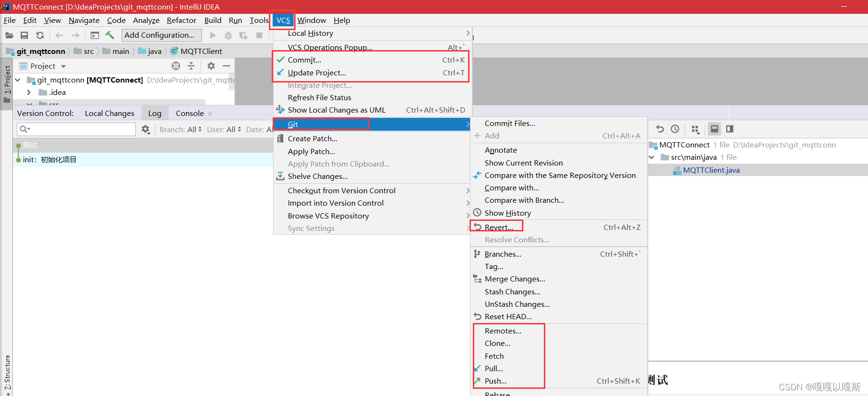Click the log search input field
Screen dimensions: 868x396
pos(76,129)
